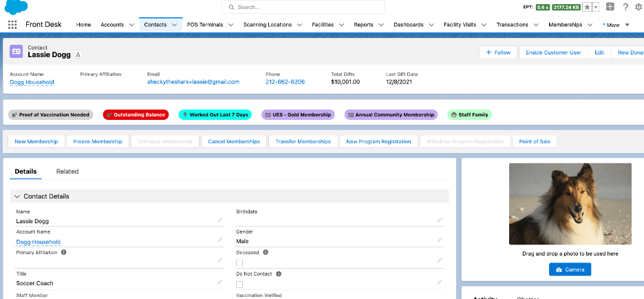Click the Salesforce cloud logo
Screen dimensions: 644x299
[x=16, y=7]
